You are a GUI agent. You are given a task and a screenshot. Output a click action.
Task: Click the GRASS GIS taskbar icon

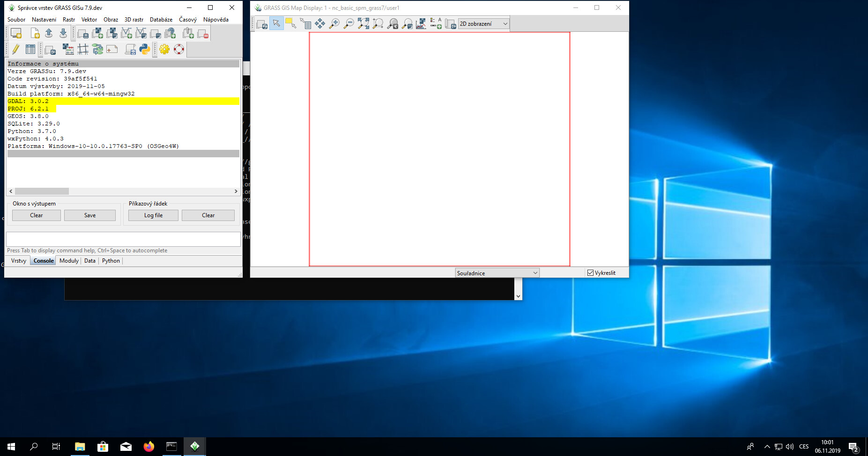click(195, 447)
